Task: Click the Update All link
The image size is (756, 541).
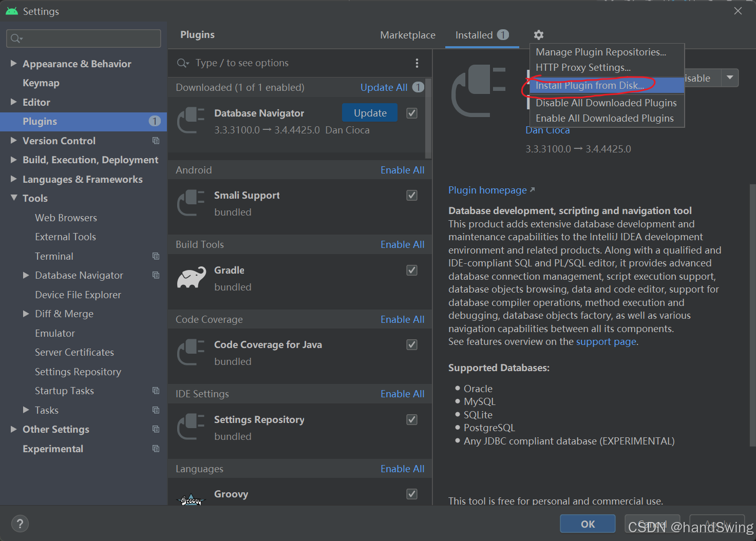Action: pos(384,87)
